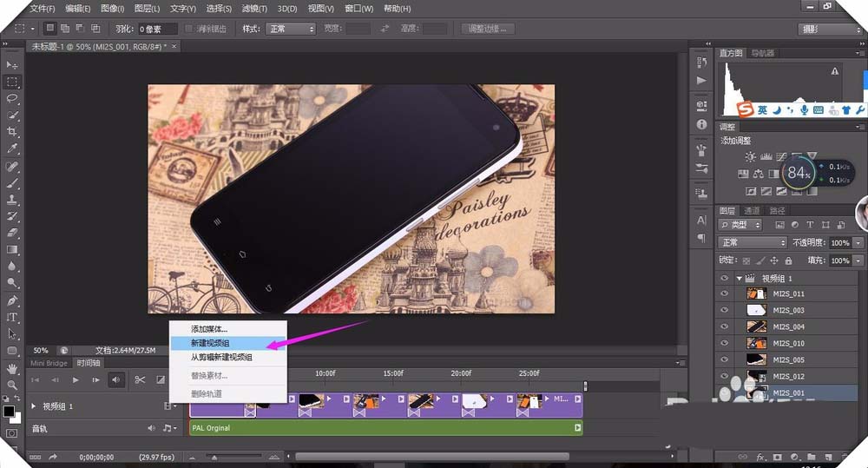
Task: Open the 滤镜 menu
Action: [x=255, y=9]
